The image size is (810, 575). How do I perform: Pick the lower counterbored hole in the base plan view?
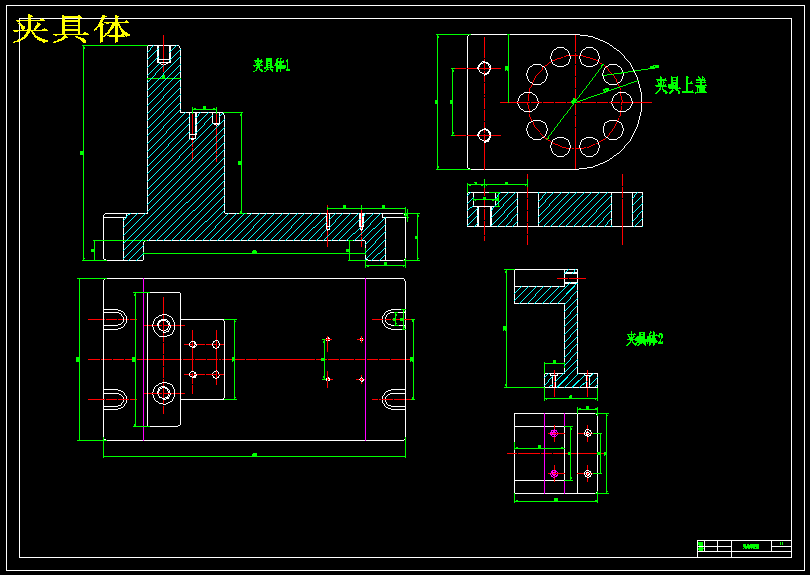[x=164, y=394]
